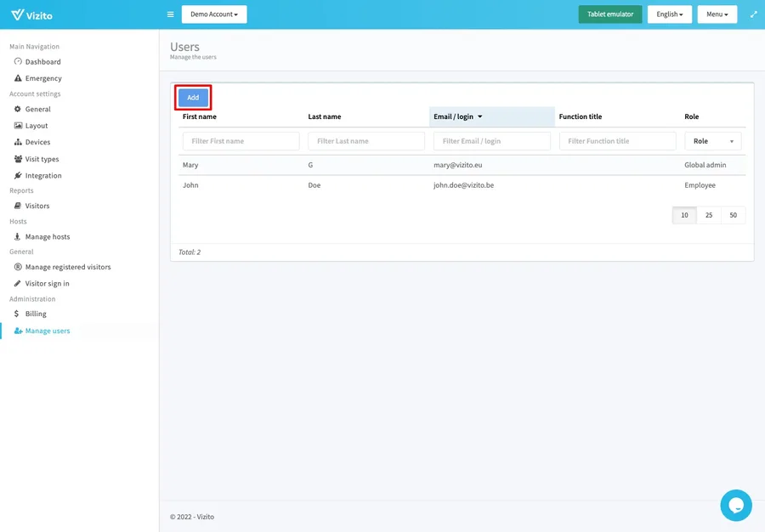Viewport: 765px width, 532px height.
Task: Click the Filter First name field
Action: pos(241,140)
